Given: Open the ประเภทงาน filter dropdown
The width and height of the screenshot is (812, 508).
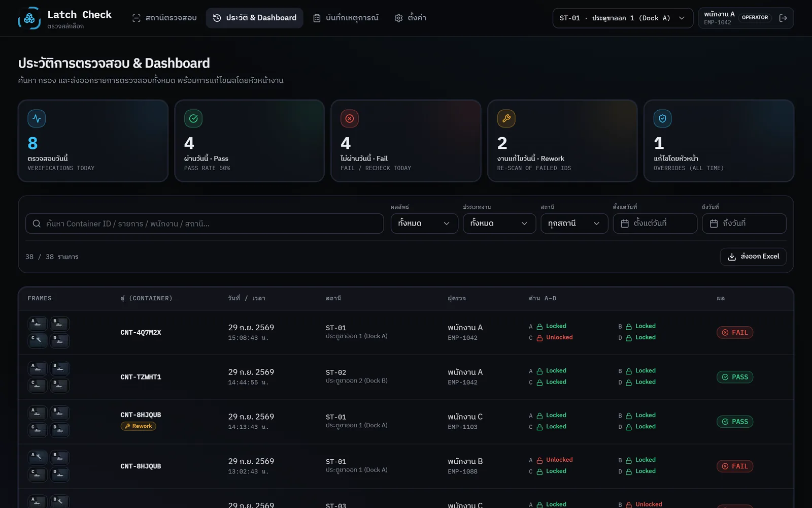Looking at the screenshot, I should pos(499,224).
